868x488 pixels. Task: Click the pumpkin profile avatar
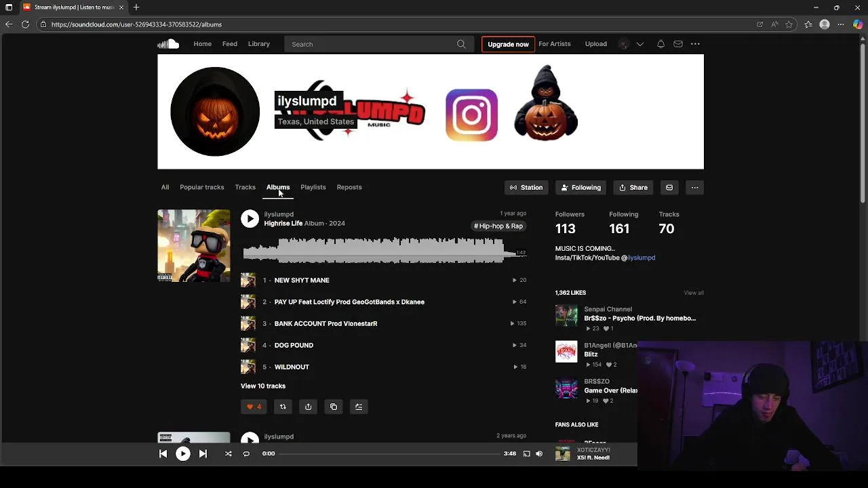click(x=215, y=112)
